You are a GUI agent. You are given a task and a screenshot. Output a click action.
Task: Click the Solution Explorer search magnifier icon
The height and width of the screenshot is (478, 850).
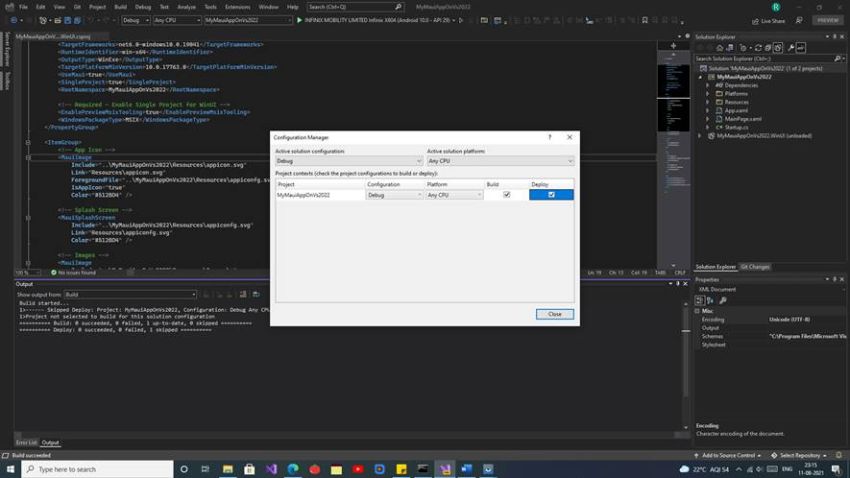coord(838,59)
